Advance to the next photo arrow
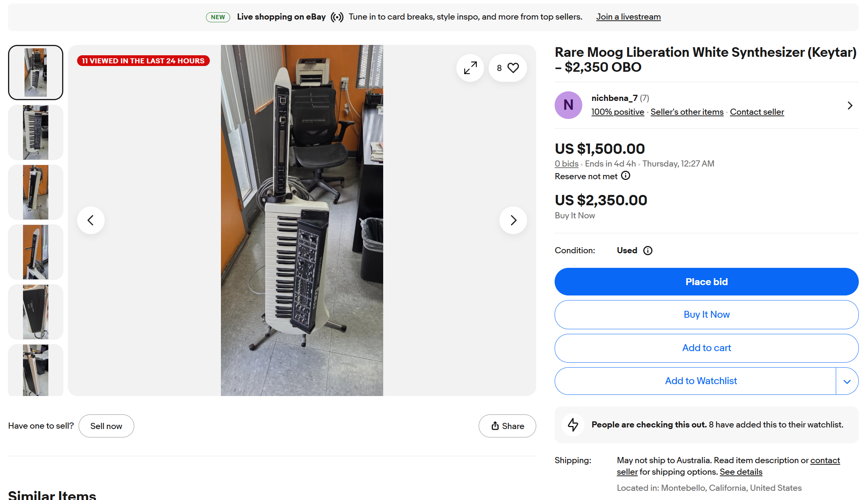The image size is (868, 500). [513, 220]
